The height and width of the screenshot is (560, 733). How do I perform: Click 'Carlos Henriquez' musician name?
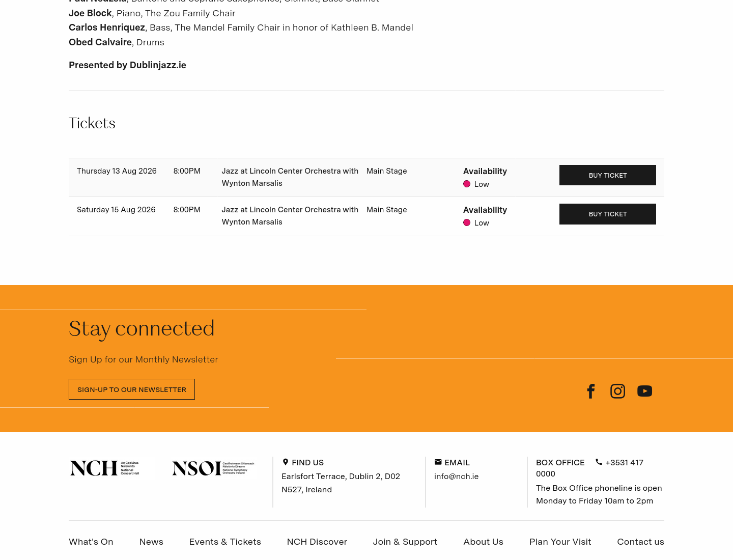pyautogui.click(x=107, y=27)
